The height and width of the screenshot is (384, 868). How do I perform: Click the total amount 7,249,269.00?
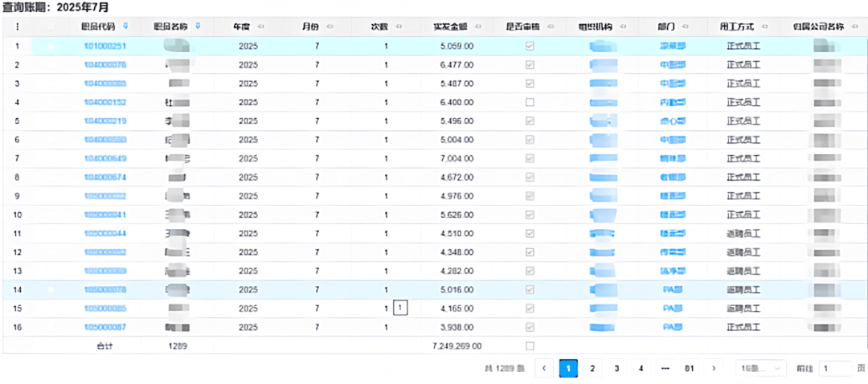pos(457,345)
